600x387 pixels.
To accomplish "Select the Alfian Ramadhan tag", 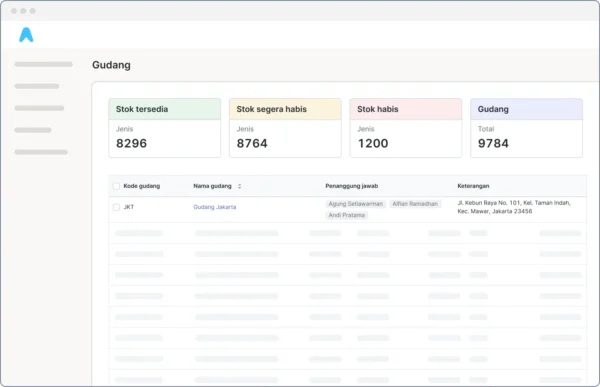I will coord(415,204).
